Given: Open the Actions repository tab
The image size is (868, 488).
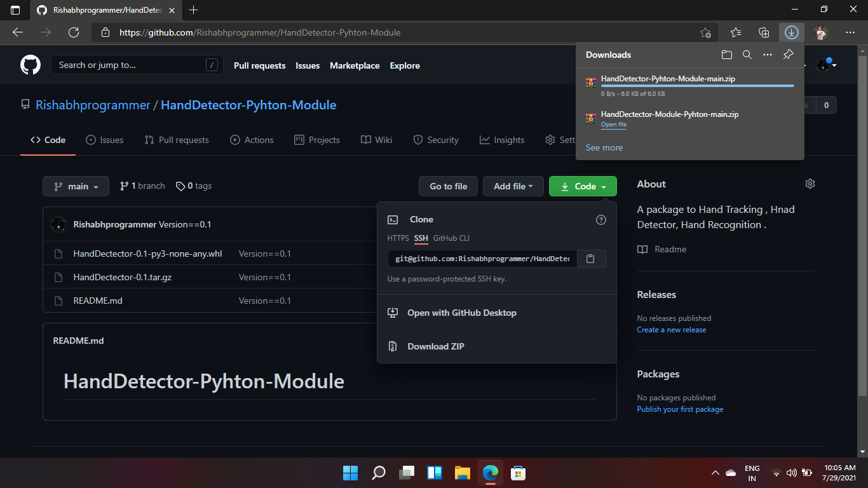Looking at the screenshot, I should (x=252, y=140).
